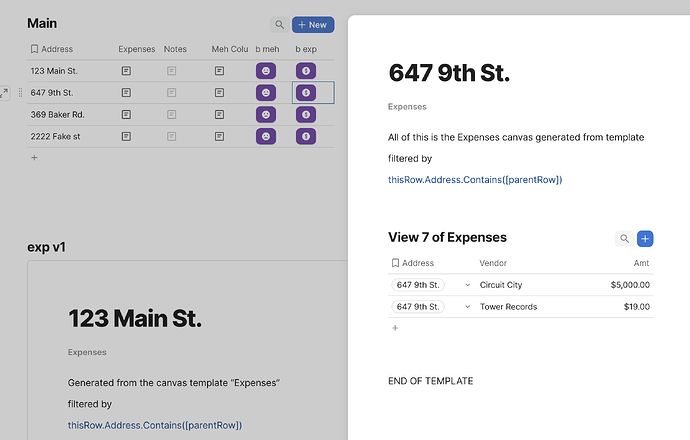Image resolution: width=690 pixels, height=440 pixels.
Task: Click b exp dollar button for 369 Baker Rd.
Action: click(x=306, y=115)
